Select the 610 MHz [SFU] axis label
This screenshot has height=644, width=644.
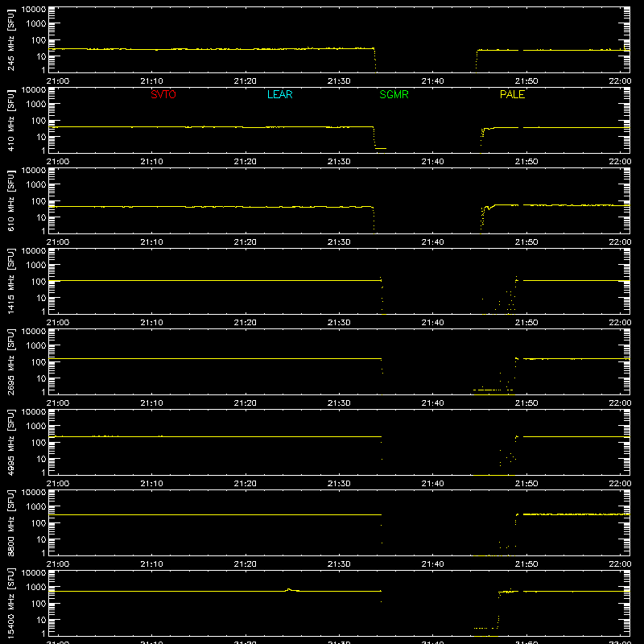coord(11,201)
